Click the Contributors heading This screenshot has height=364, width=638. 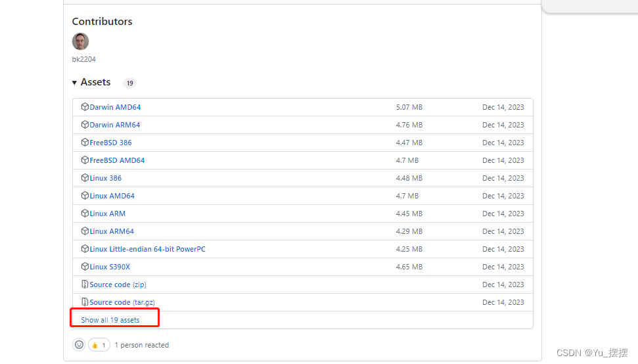tap(102, 21)
